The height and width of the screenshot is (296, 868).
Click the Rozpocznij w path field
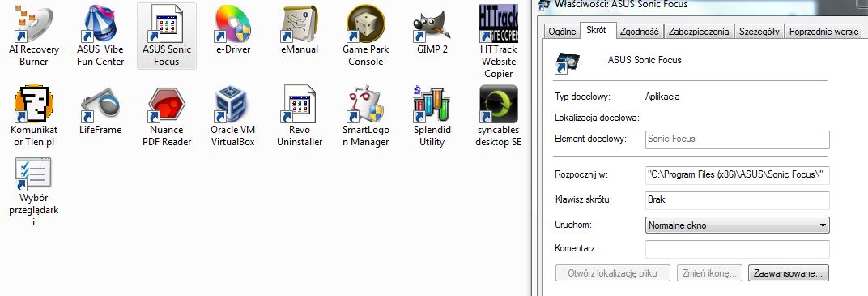[738, 174]
